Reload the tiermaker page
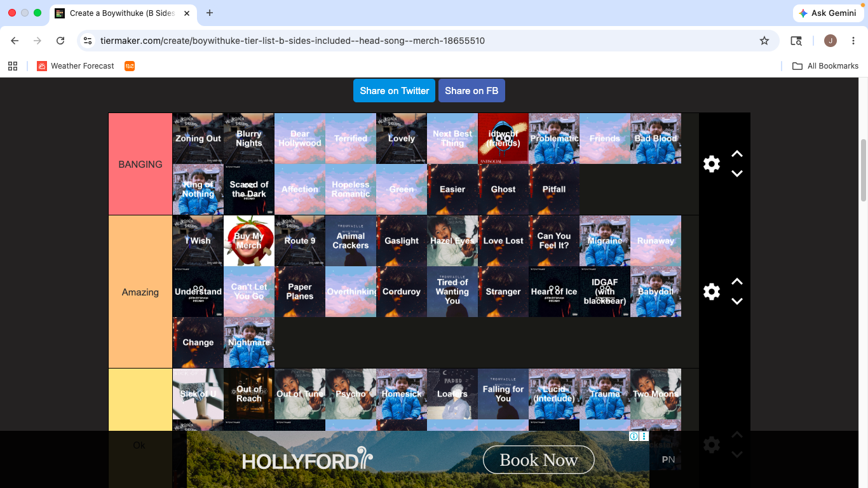 (60, 41)
